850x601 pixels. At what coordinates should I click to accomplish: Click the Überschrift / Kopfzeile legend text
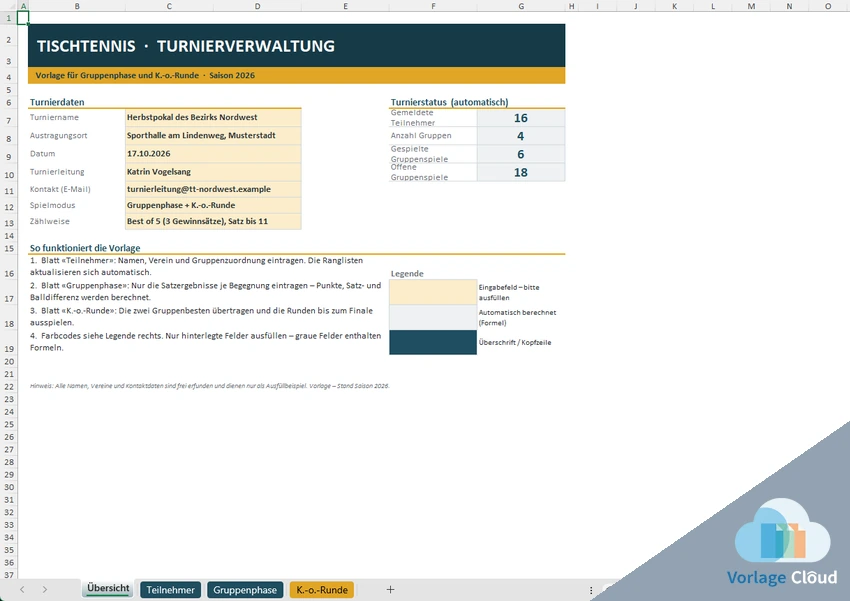(x=515, y=342)
